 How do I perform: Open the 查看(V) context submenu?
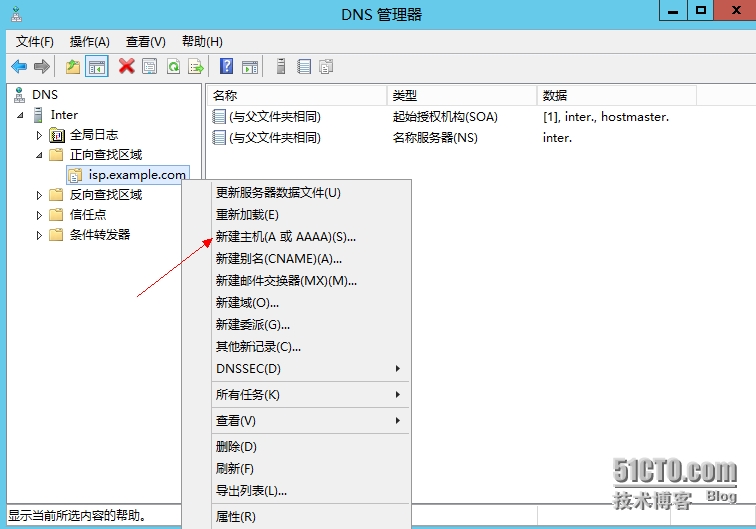(310, 421)
